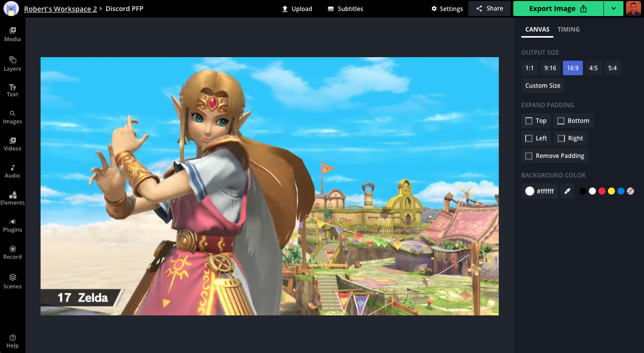The width and height of the screenshot is (644, 353).
Task: Choose the red background color swatch
Action: pos(602,191)
